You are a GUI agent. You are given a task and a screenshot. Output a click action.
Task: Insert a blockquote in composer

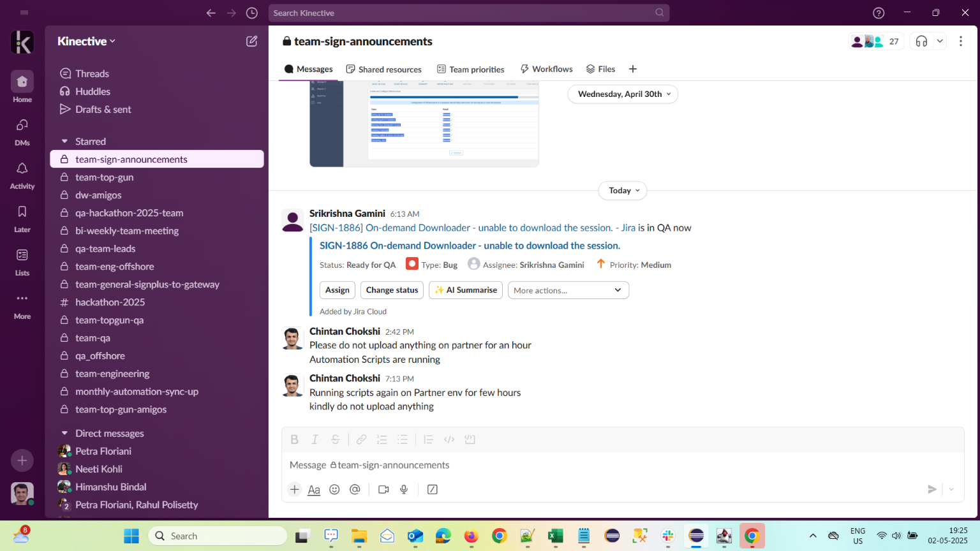[429, 439]
